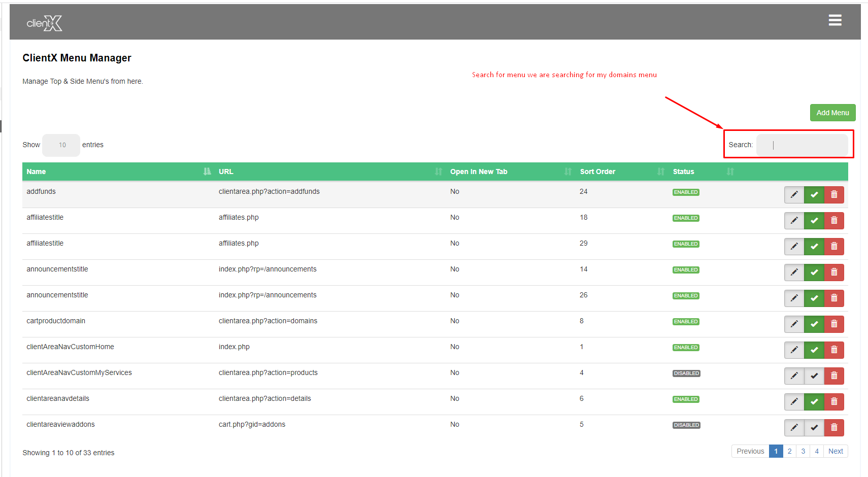
Task: Edit the clientareanavdetails menu entry
Action: [x=794, y=402]
